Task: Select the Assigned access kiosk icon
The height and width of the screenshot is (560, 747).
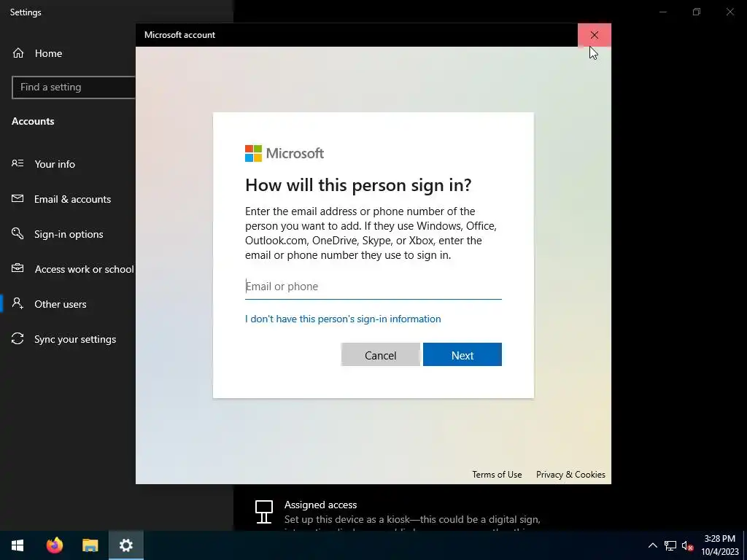Action: click(x=264, y=512)
